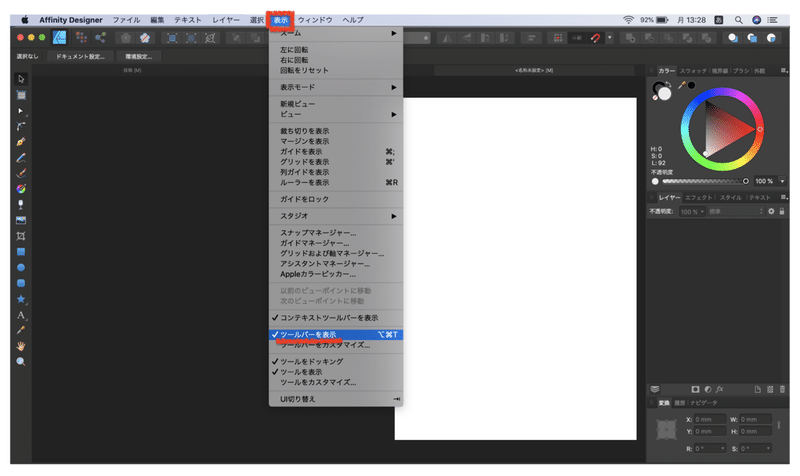Switch to スウォッチ tab

(693, 71)
